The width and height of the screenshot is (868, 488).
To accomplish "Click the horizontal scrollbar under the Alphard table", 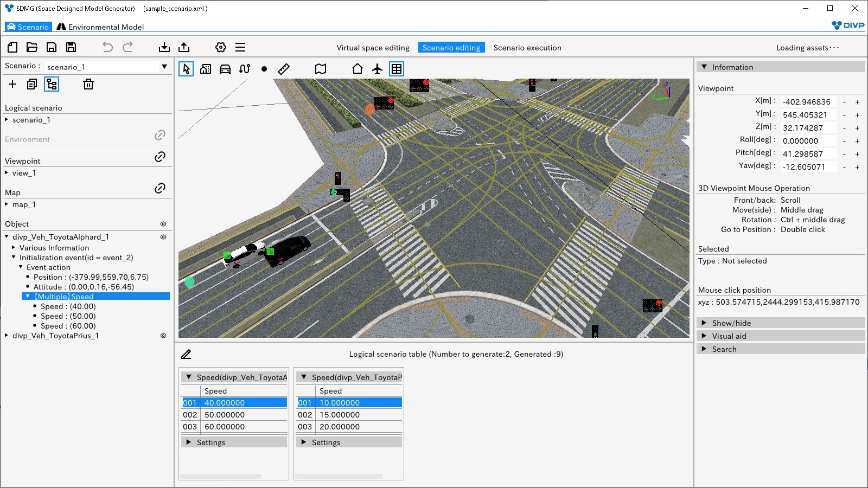I will coord(221,477).
